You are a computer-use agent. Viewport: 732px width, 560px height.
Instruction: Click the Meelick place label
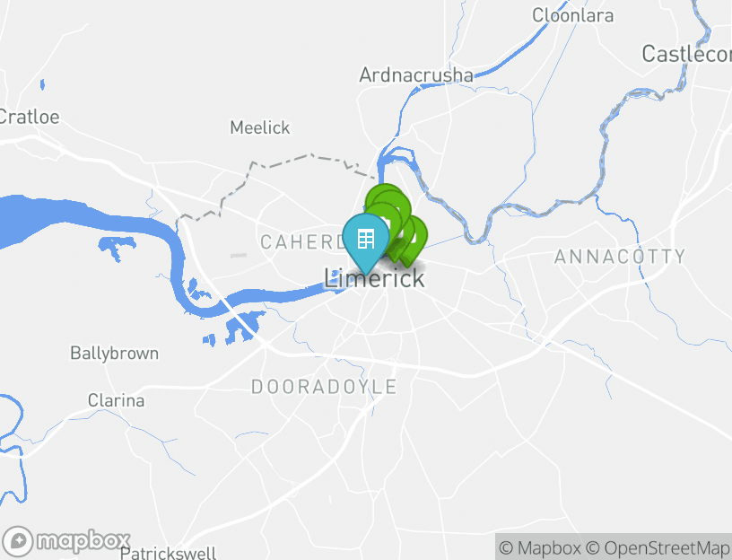coord(260,127)
